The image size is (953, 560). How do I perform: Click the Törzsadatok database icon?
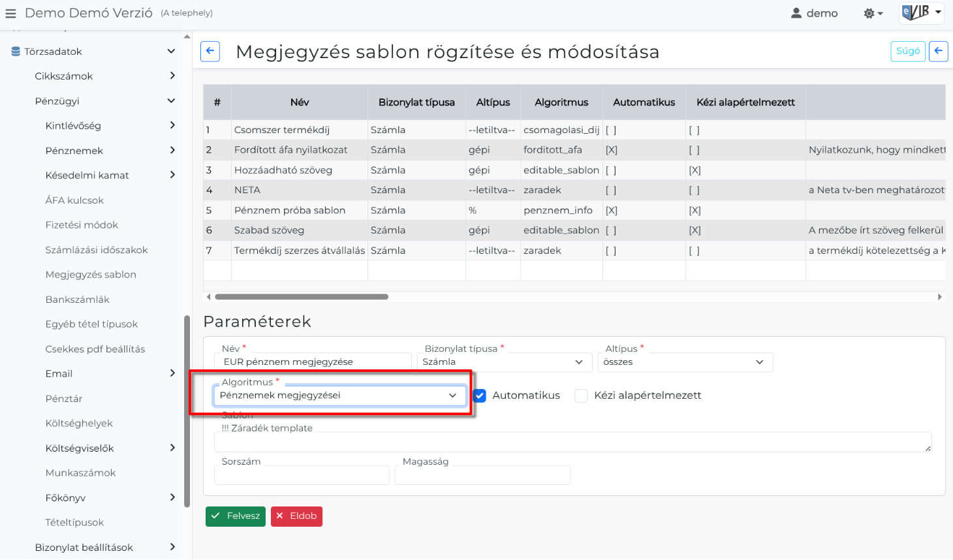point(16,52)
